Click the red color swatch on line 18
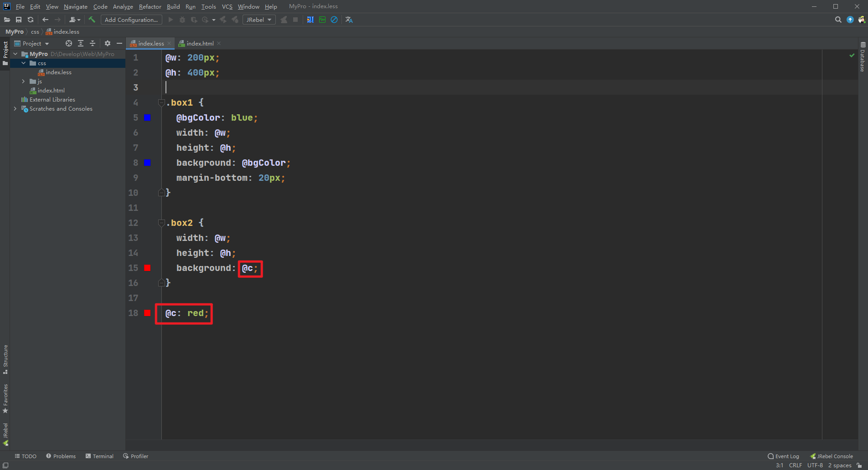Viewport: 868px width, 470px height. [147, 313]
